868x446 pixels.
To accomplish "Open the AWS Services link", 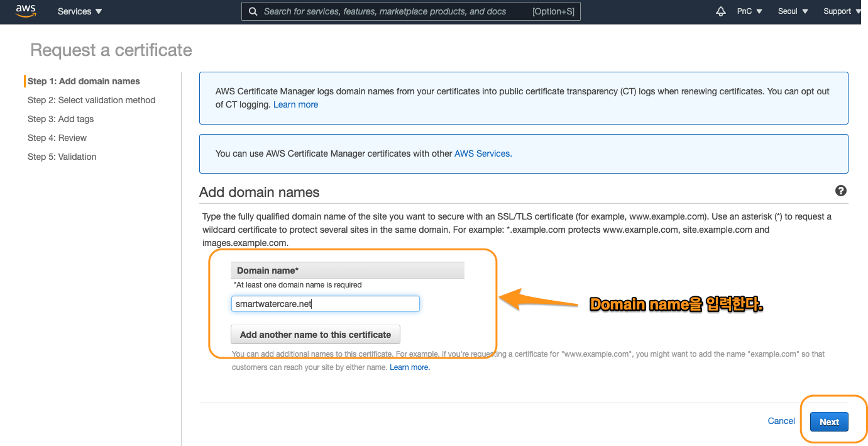I will tap(483, 153).
